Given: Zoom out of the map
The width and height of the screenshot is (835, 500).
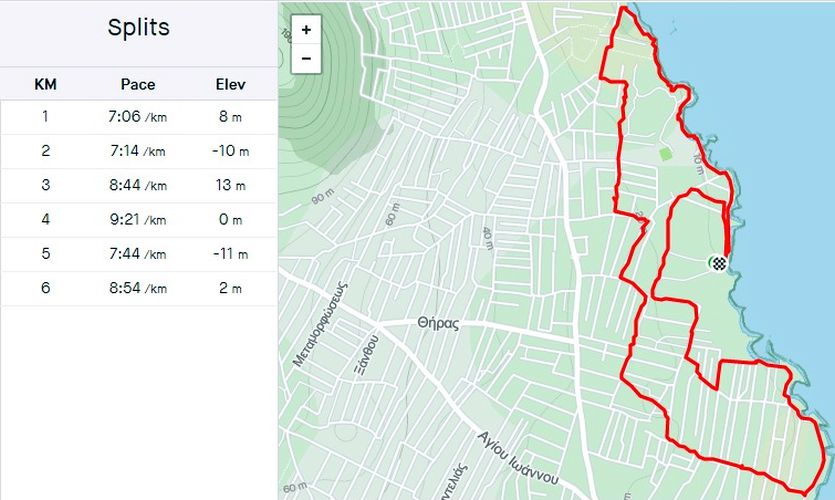Looking at the screenshot, I should (306, 59).
